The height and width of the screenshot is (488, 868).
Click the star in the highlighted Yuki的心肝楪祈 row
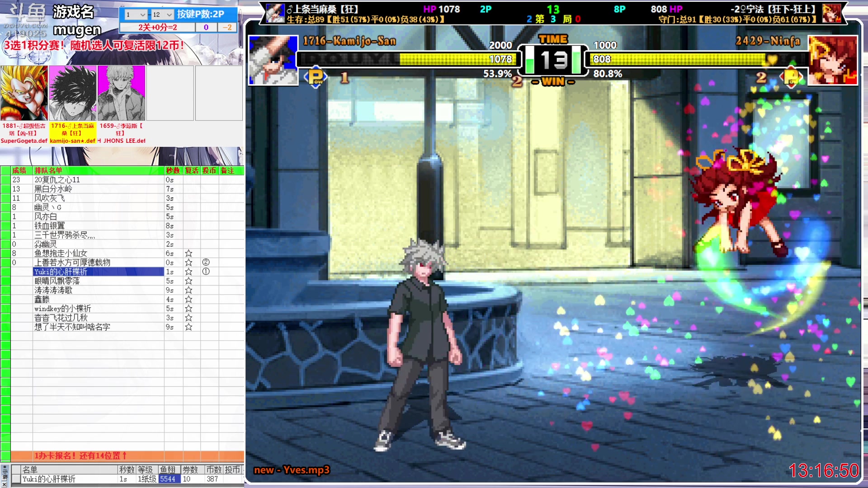[x=189, y=272]
